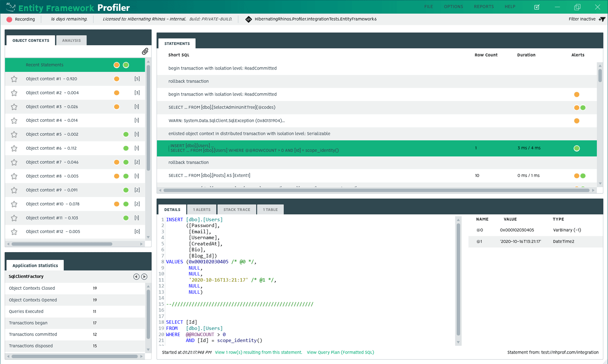
Task: Star Object context #5
Action: [x=14, y=135]
